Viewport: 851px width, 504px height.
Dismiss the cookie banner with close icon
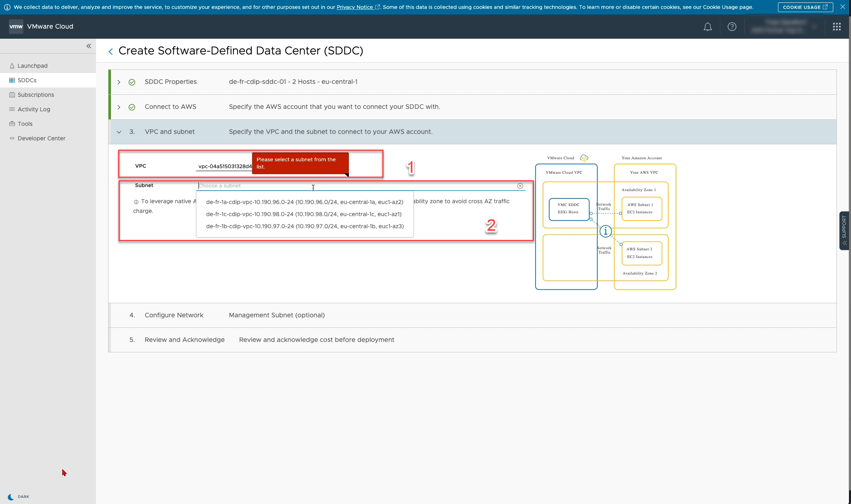pyautogui.click(x=843, y=7)
